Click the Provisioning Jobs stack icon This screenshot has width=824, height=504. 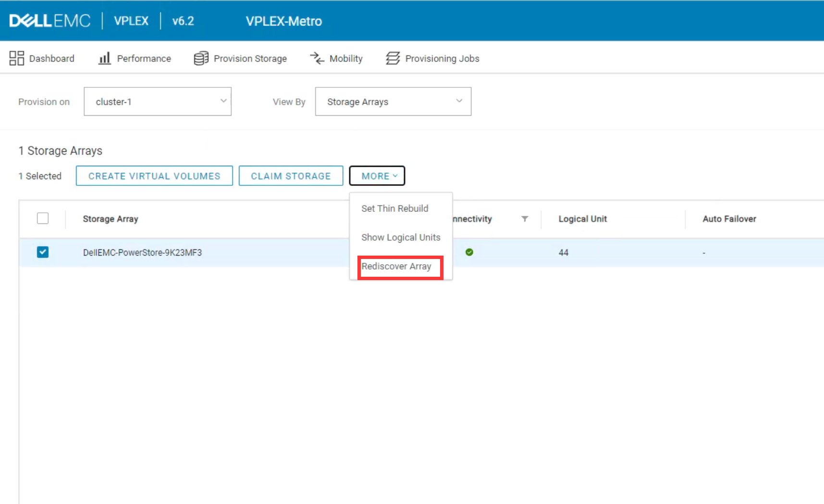(393, 58)
